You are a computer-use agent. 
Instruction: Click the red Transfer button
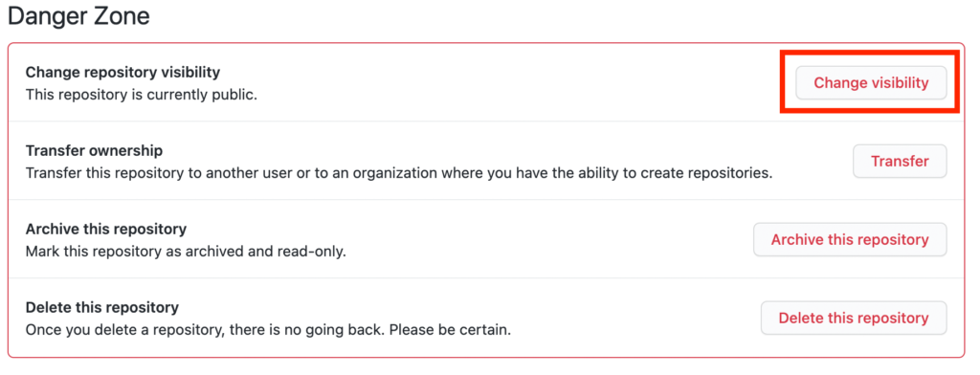point(900,162)
